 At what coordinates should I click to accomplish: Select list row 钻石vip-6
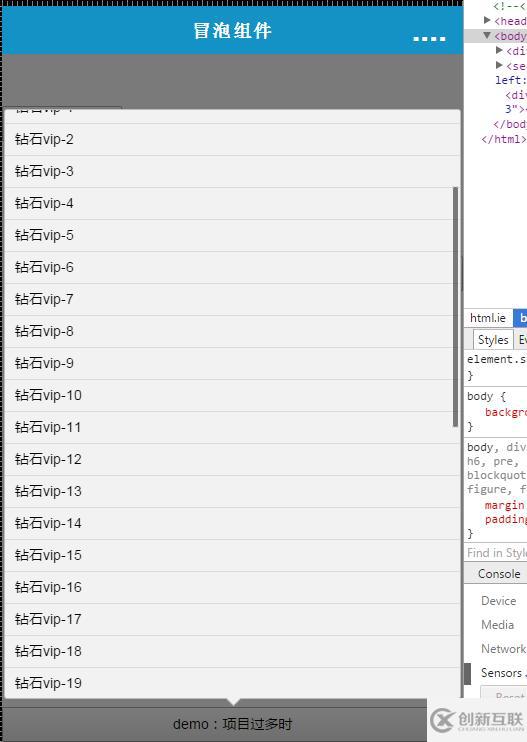point(232,267)
